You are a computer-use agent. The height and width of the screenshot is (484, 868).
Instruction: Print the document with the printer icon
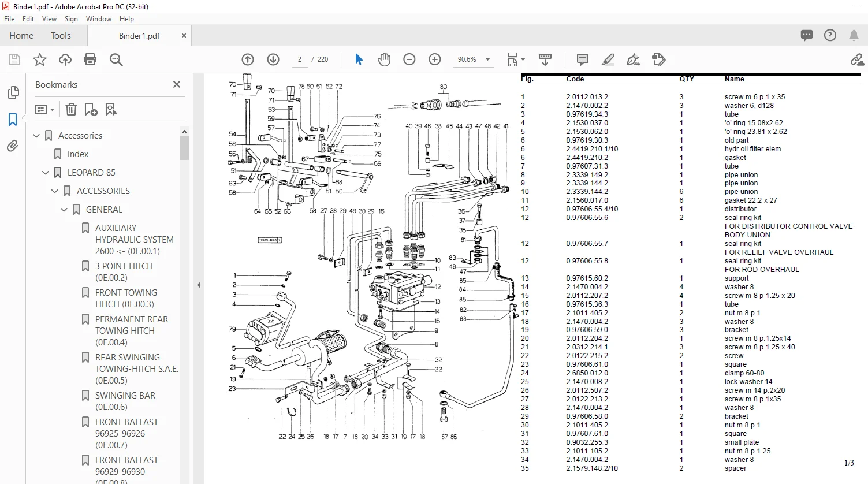[90, 59]
